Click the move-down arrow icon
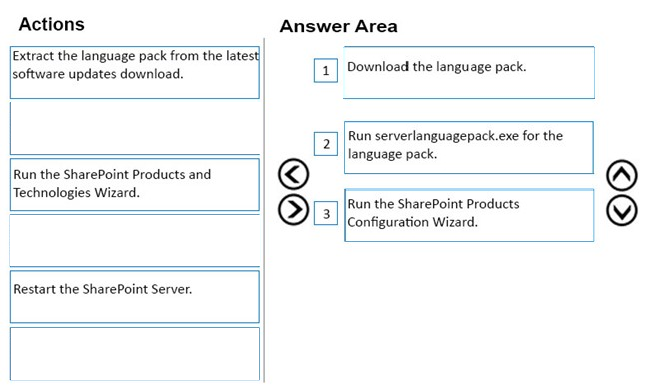 point(622,210)
